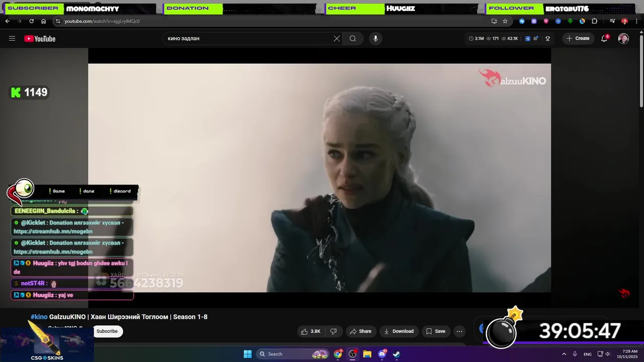Viewport: 644px width, 362px height.
Task: Dislike the video
Action: (x=333, y=331)
